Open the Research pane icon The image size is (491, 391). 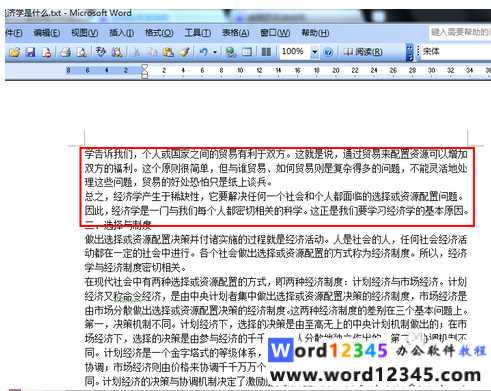(117, 52)
